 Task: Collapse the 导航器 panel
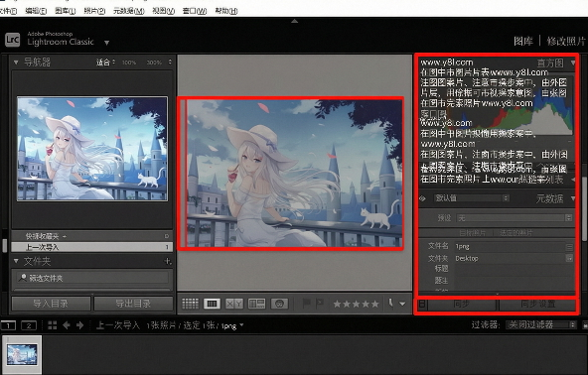click(x=16, y=62)
